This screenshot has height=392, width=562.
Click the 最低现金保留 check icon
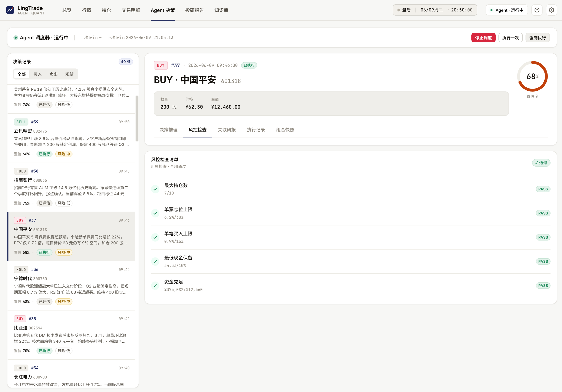click(x=155, y=261)
